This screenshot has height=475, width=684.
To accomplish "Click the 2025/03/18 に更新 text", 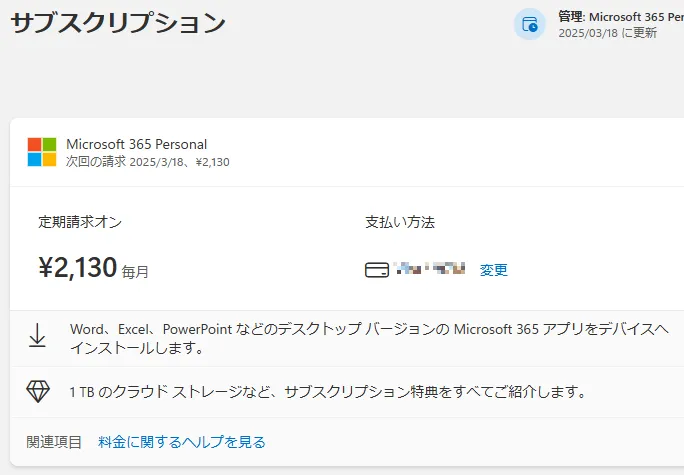I will tap(608, 33).
